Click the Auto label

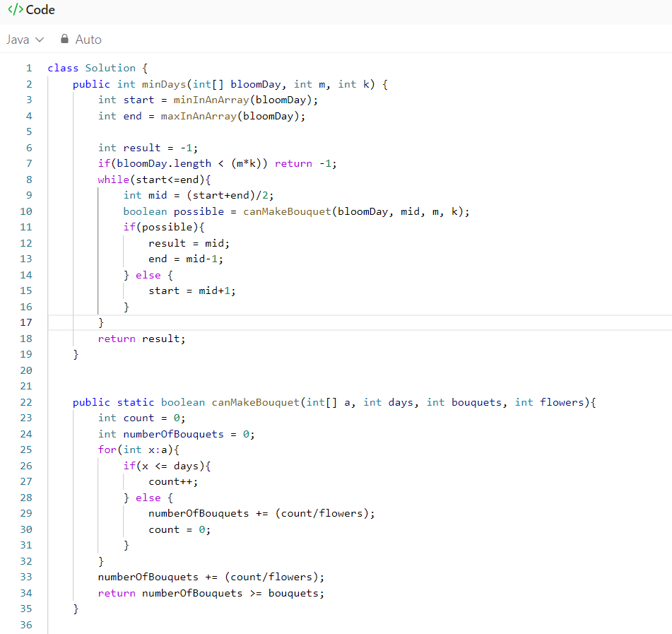(x=88, y=40)
